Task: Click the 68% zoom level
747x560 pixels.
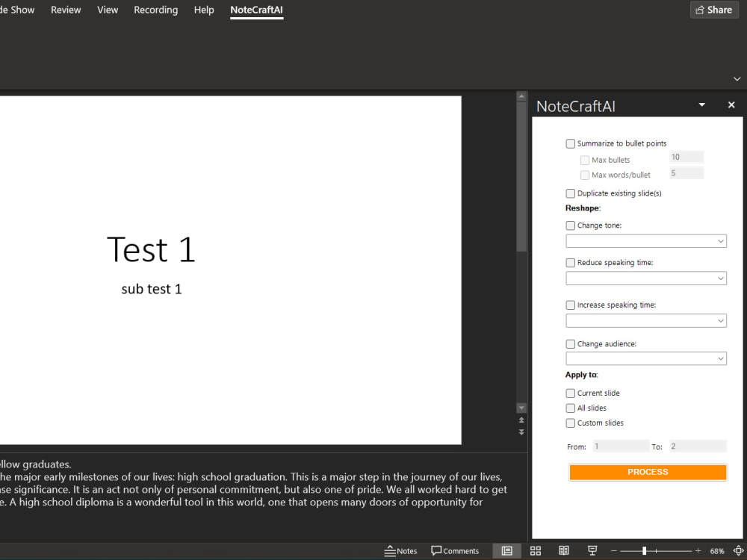Action: (x=717, y=551)
